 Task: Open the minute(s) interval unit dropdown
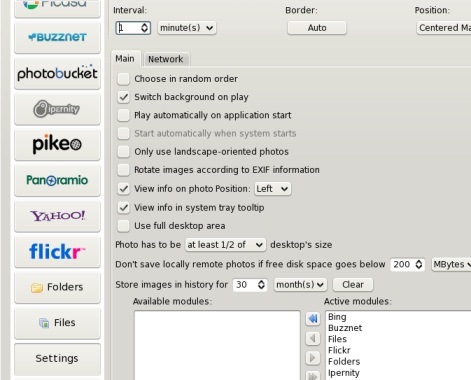point(187,28)
